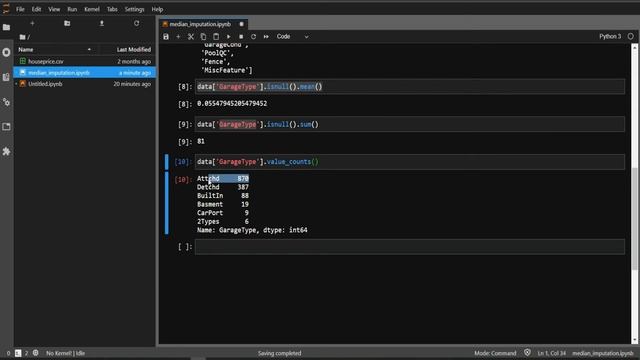Create a new folder in file browser

click(x=67, y=24)
